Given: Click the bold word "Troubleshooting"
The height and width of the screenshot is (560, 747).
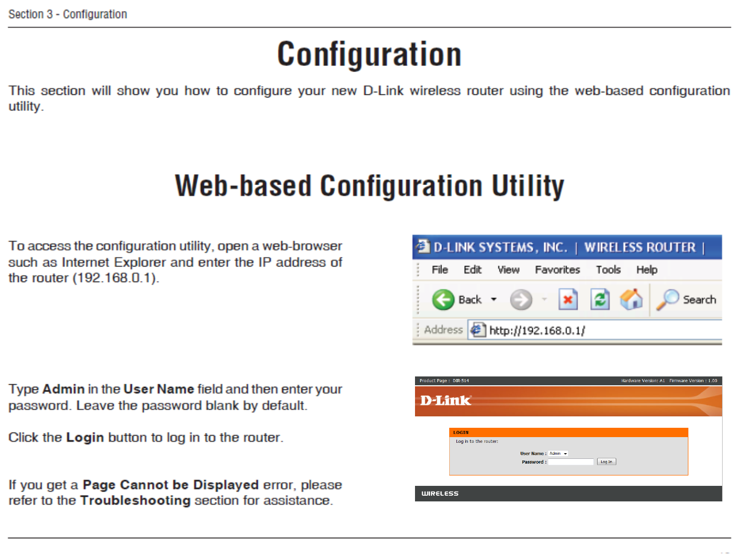Looking at the screenshot, I should 135,500.
